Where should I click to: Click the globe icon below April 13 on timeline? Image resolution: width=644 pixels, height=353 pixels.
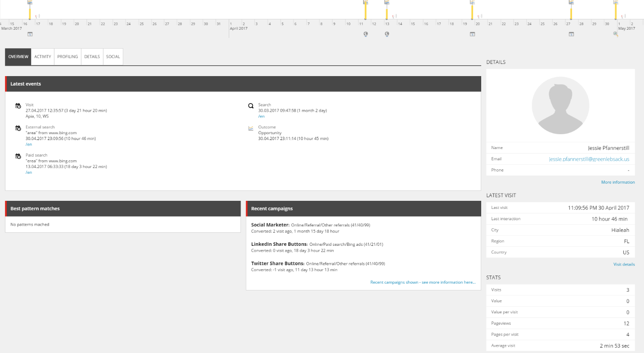[x=387, y=34]
